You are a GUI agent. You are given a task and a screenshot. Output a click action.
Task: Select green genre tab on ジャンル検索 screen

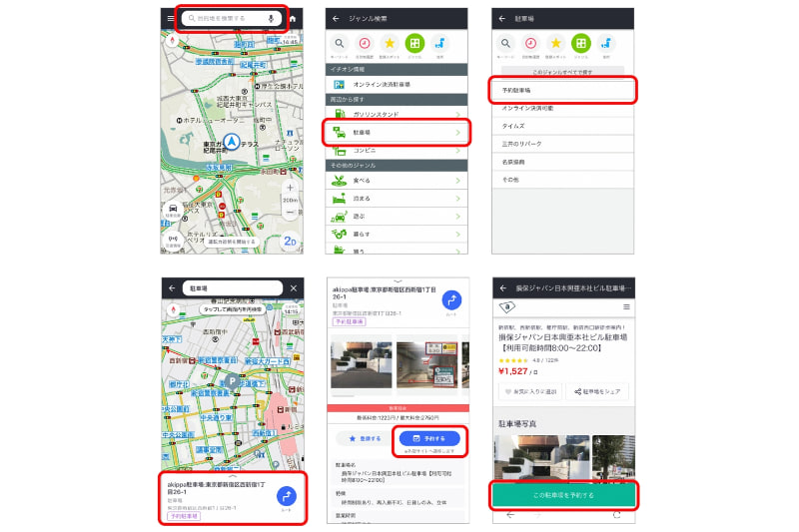point(414,44)
